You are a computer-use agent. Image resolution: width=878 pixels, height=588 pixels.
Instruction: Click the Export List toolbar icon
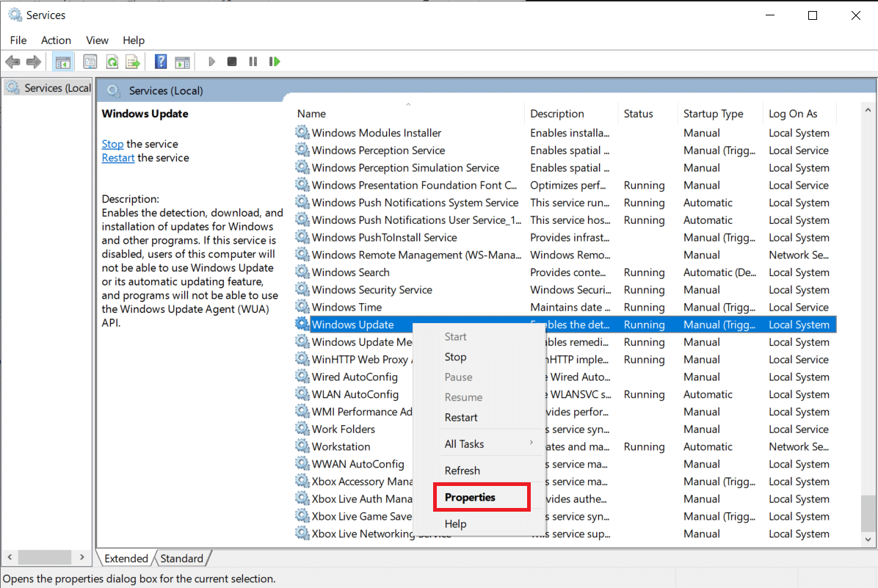click(133, 61)
